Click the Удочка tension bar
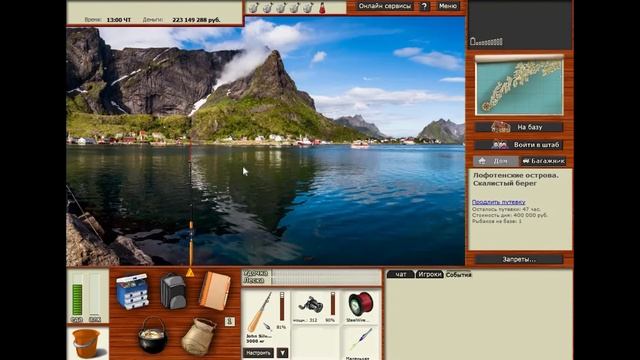This screenshot has height=360, width=640. tap(326, 273)
